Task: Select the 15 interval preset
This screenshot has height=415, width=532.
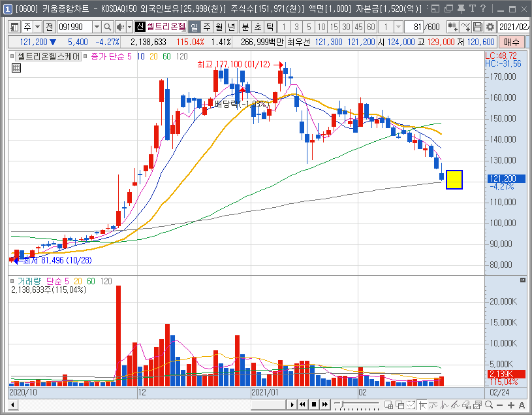Action: point(334,27)
